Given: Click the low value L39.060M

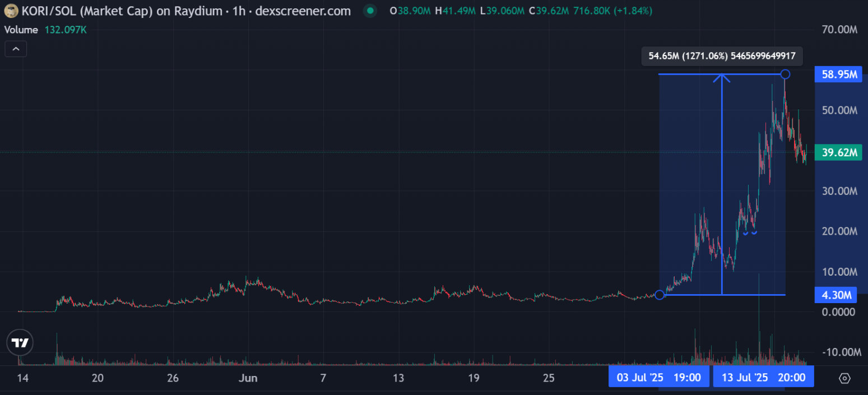Looking at the screenshot, I should point(503,11).
